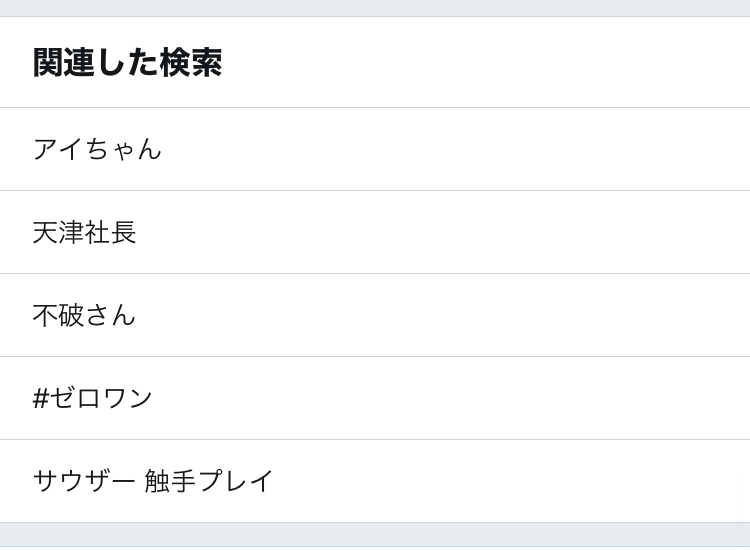Click the 社長 characters in 天津社長
Screen dimensions: 750x550
pyautogui.click(x=110, y=232)
